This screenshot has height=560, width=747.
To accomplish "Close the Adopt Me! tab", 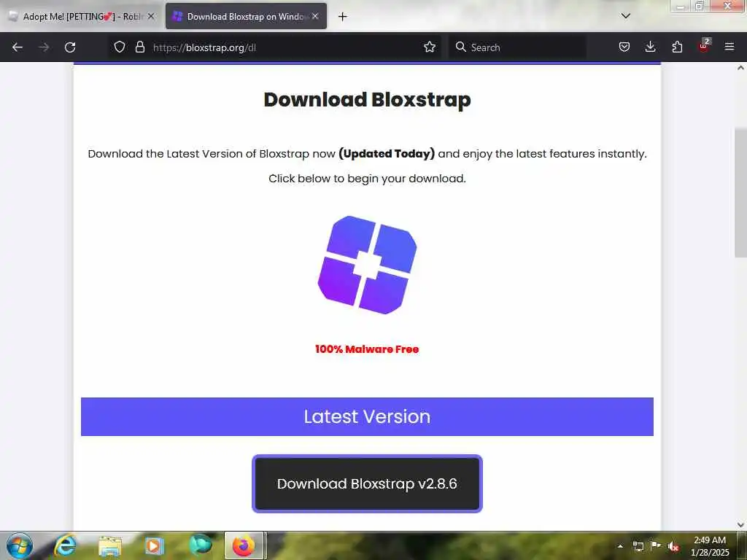I will pos(151,17).
